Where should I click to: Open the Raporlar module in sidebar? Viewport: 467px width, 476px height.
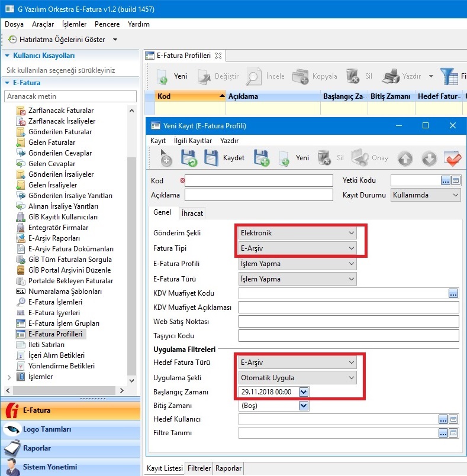(x=70, y=448)
